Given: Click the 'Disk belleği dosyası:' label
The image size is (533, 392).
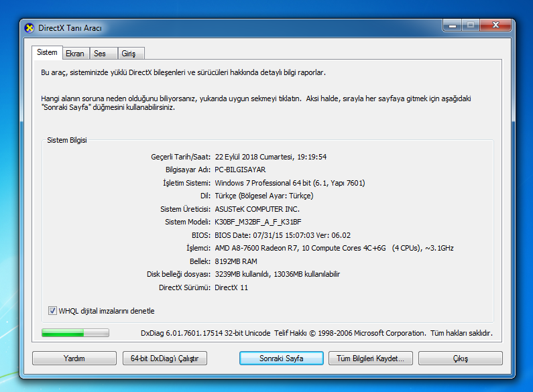Looking at the screenshot, I should tap(179, 274).
